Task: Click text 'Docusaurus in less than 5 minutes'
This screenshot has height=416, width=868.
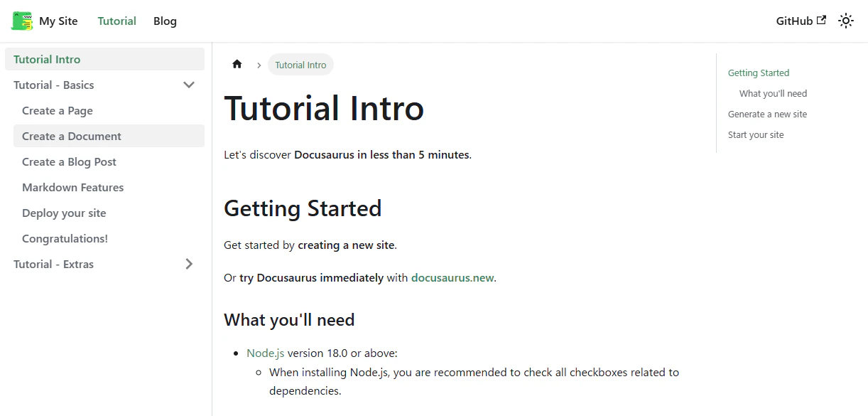Action: click(381, 154)
